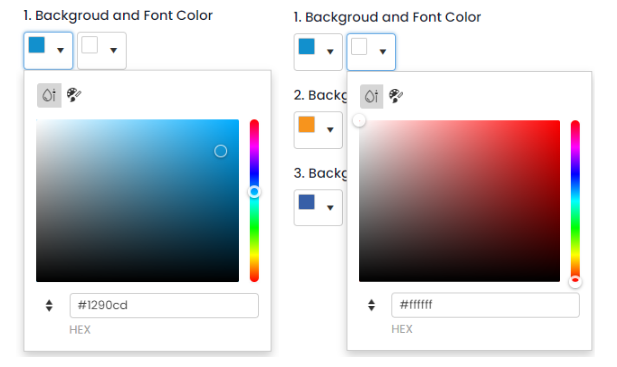Open the left white font color dropdown

[x=102, y=51]
